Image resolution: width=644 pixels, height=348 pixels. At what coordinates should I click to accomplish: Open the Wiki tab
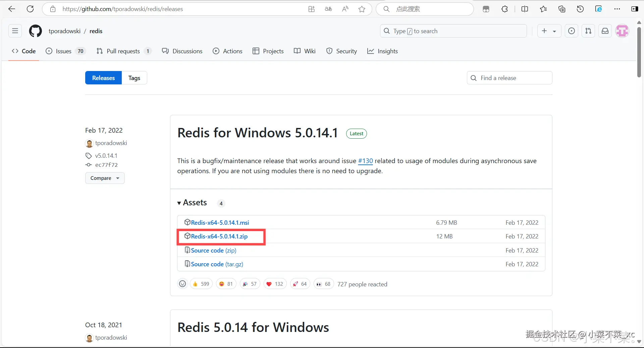click(x=305, y=51)
